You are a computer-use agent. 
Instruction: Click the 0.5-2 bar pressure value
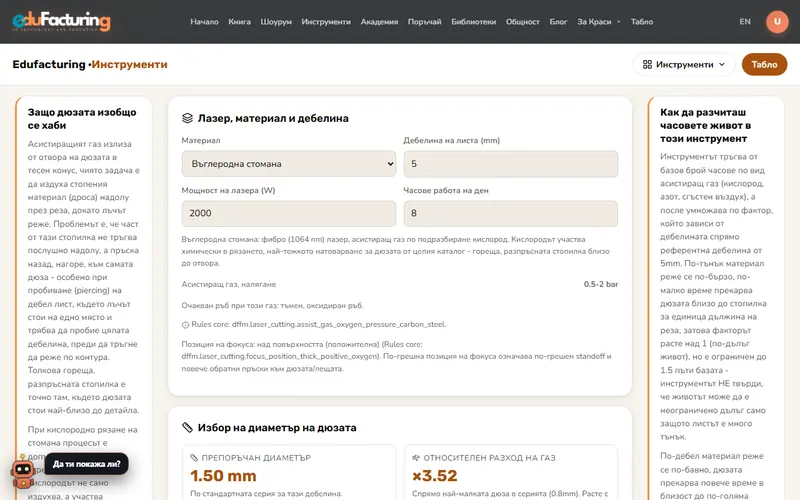pyautogui.click(x=601, y=284)
